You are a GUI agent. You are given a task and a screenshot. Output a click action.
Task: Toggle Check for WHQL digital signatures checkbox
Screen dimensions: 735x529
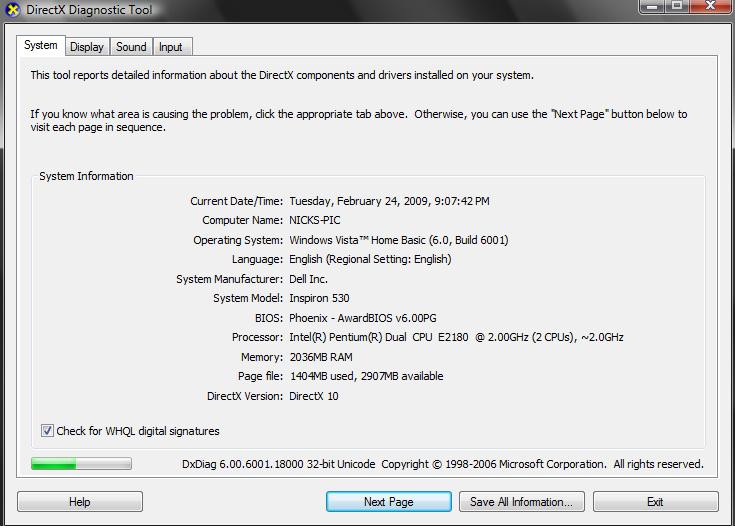click(x=47, y=431)
